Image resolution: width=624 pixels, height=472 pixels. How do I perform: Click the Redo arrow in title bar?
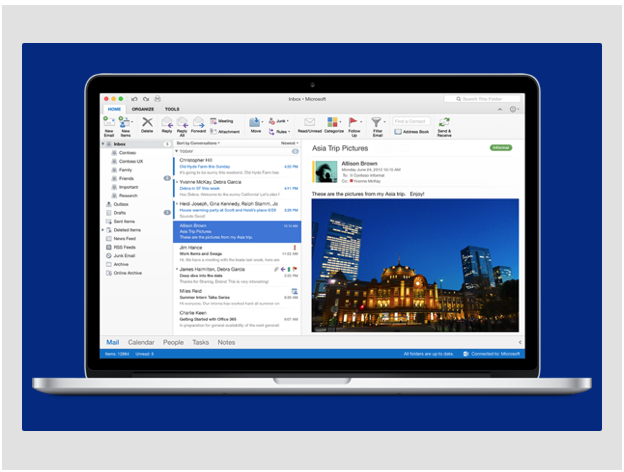coord(146,99)
